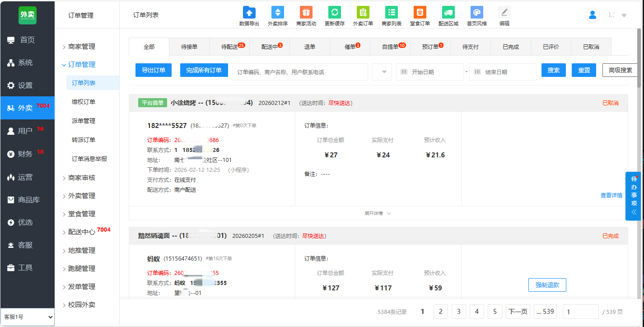Screen dimensions: 644x327
Task: Click the user avatar icon
Action: (x=593, y=15)
